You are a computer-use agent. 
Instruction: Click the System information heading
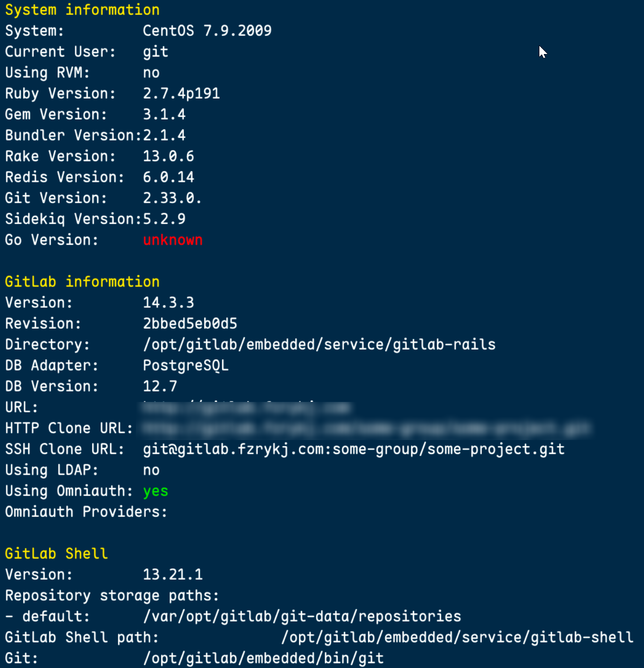coord(82,10)
